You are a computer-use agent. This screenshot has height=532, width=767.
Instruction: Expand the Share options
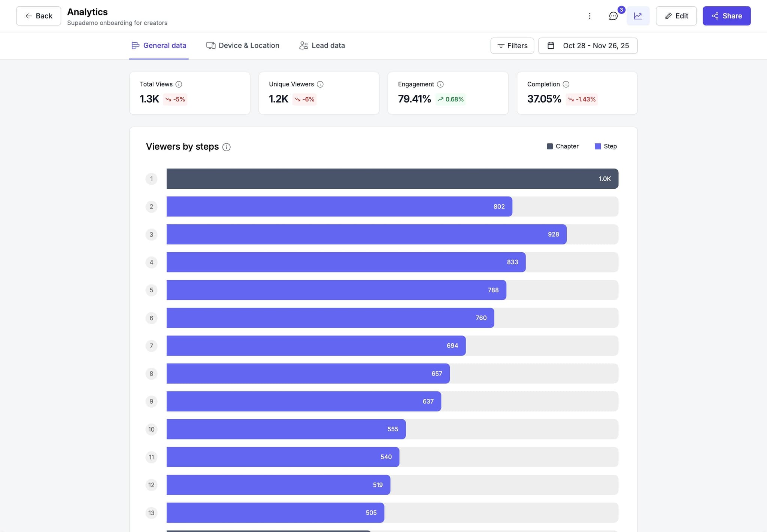pos(726,16)
